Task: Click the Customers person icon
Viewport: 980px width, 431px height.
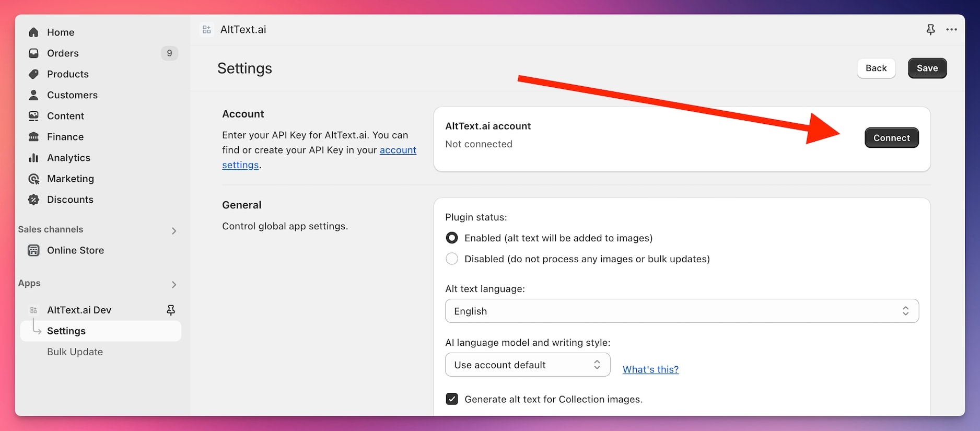Action: pyautogui.click(x=33, y=95)
